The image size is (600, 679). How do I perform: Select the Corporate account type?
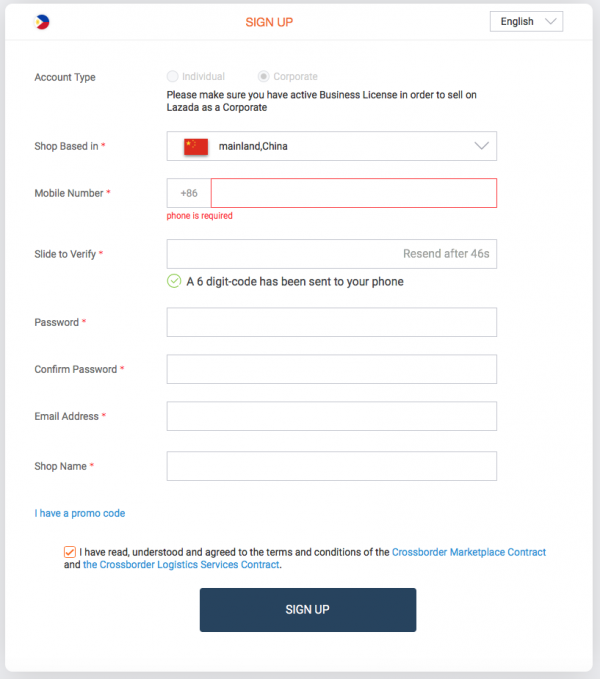click(x=263, y=77)
